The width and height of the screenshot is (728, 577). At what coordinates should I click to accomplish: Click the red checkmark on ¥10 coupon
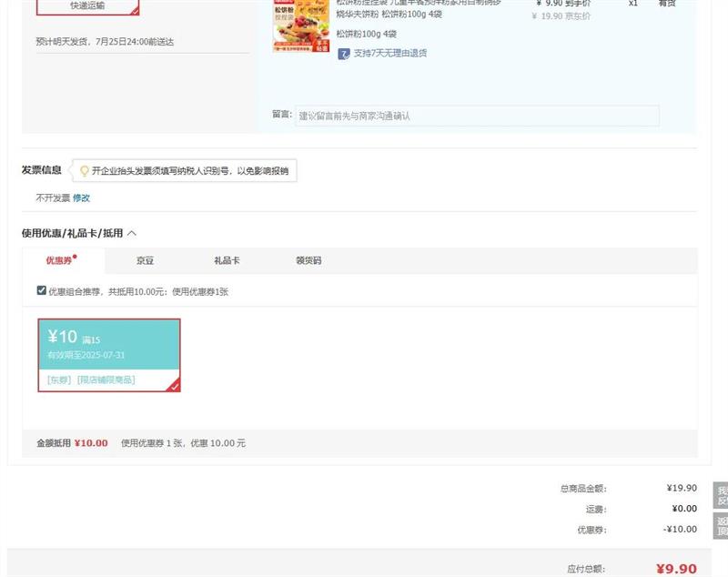[x=174, y=386]
